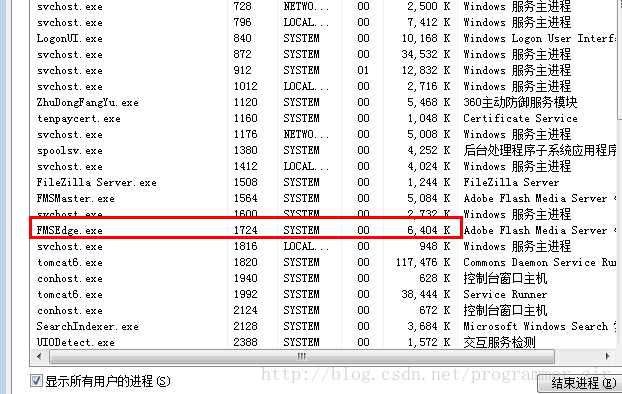Select the spoolsv.exe process

coord(69,151)
